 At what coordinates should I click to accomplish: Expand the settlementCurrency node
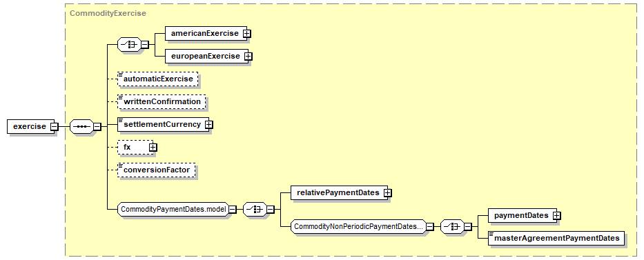208,124
